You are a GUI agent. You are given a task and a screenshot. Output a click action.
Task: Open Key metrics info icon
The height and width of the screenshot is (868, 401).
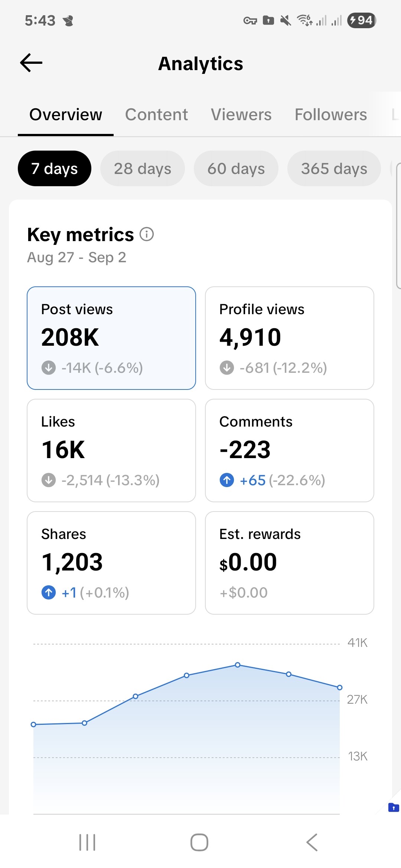147,234
